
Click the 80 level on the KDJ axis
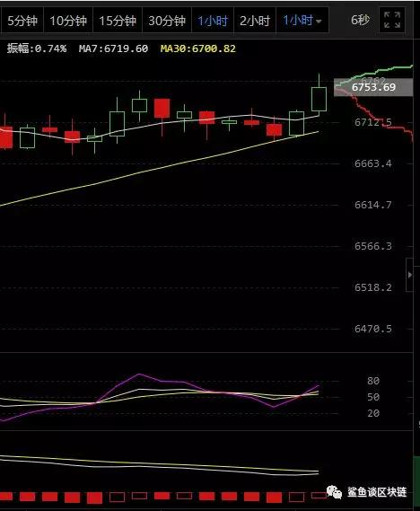click(373, 381)
